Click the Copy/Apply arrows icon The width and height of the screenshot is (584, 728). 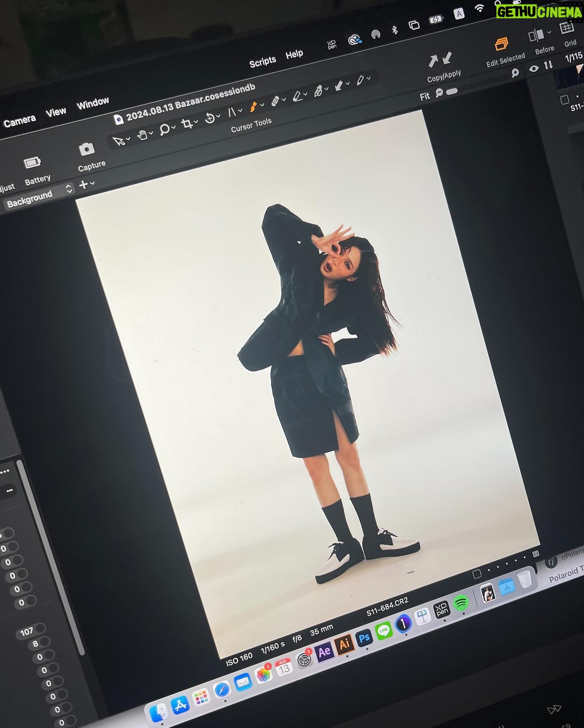pyautogui.click(x=440, y=60)
